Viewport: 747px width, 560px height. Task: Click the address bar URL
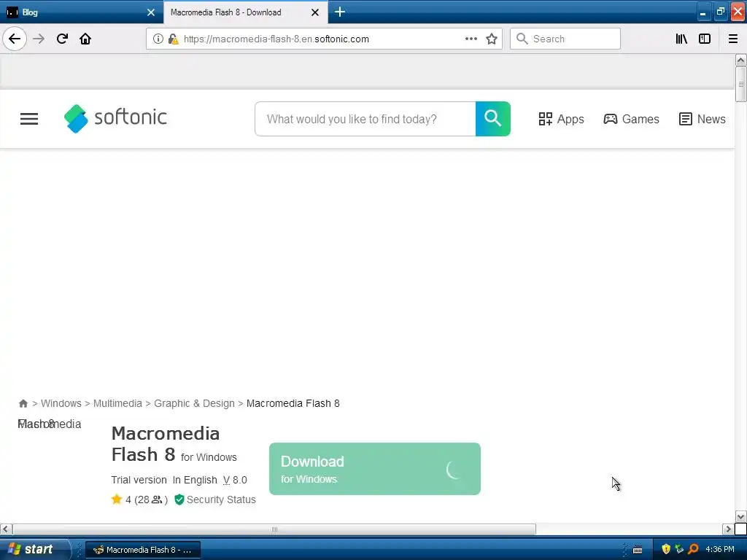[x=276, y=39]
